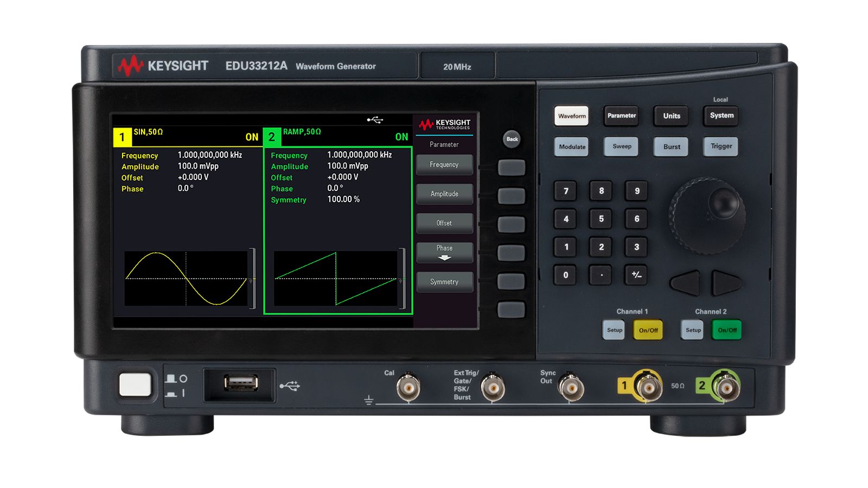The width and height of the screenshot is (868, 488).
Task: Click the channel 2 ramp waveform preview
Action: point(336,279)
